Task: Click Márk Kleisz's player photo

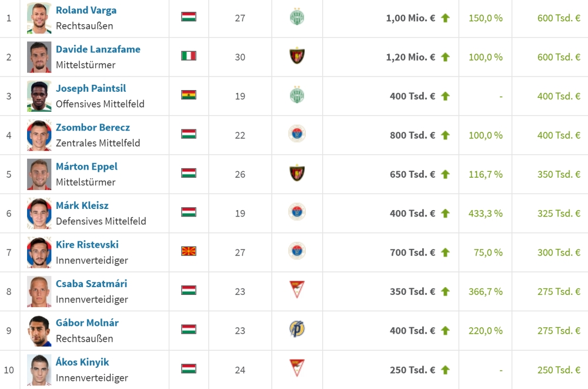Action: tap(39, 214)
